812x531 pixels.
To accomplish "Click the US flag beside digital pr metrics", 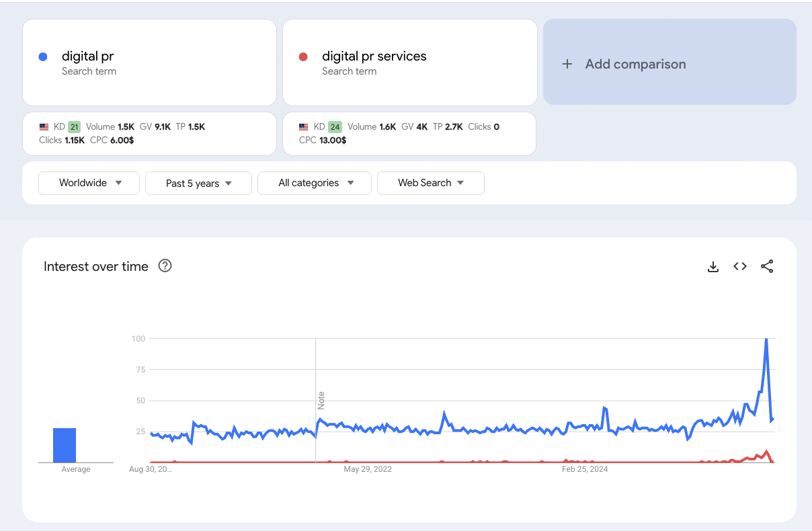I will tap(44, 126).
